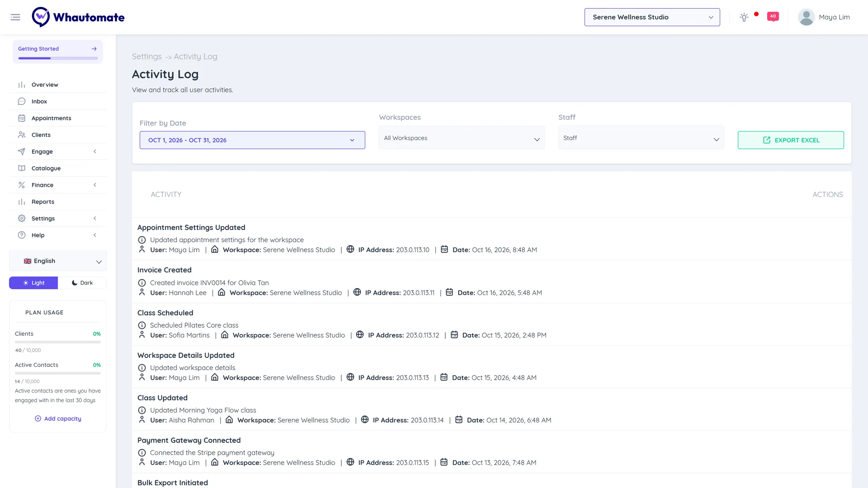868x488 pixels.
Task: Click the Appointment Settings Updated entry title
Action: click(x=191, y=228)
